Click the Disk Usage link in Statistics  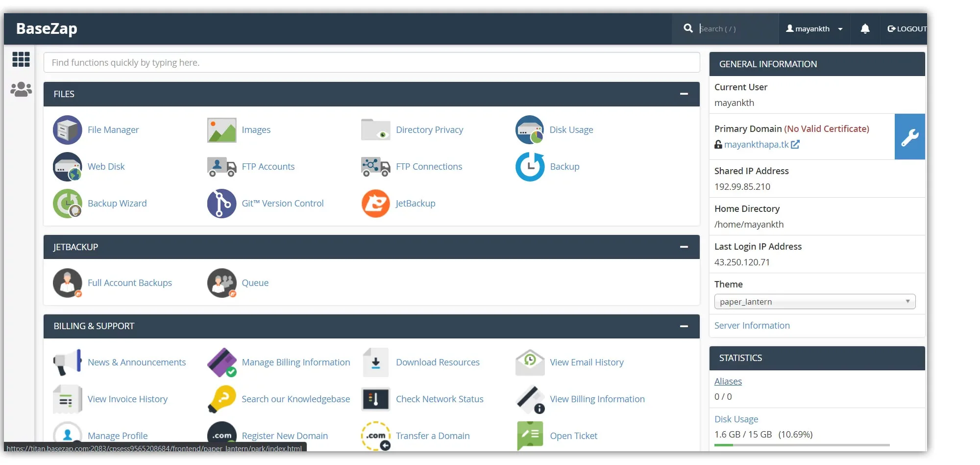[736, 419]
